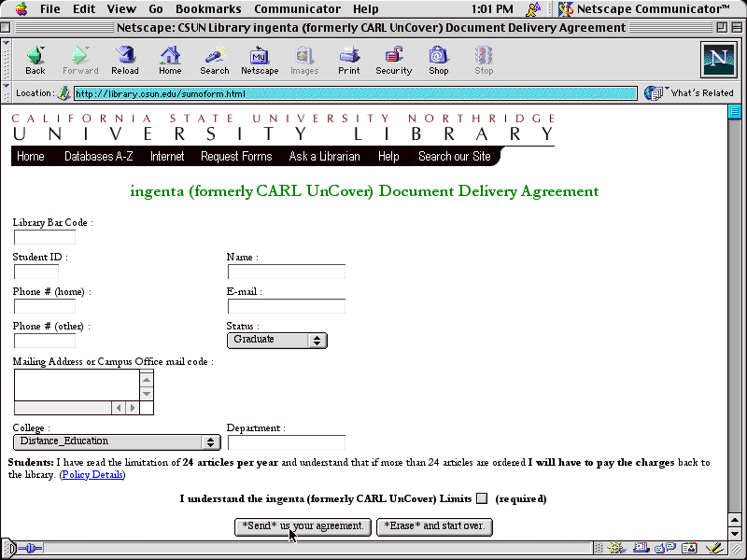
Task: Open the Help menu in the menu bar
Action: [365, 9]
